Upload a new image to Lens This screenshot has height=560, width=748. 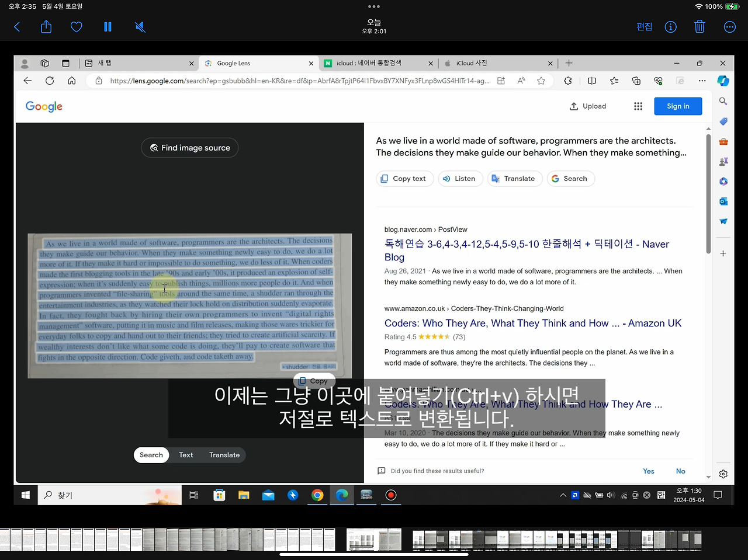(x=588, y=106)
